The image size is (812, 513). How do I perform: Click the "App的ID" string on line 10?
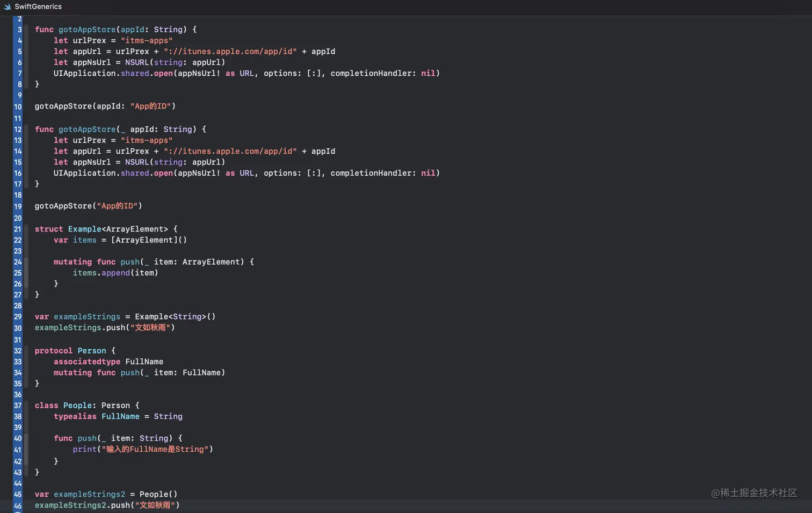(x=150, y=106)
